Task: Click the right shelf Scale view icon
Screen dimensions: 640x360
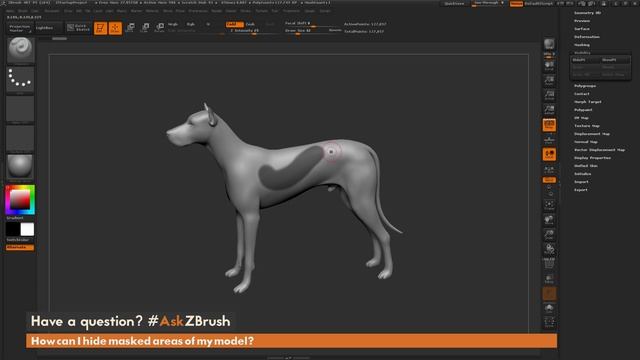Action: pyautogui.click(x=549, y=235)
